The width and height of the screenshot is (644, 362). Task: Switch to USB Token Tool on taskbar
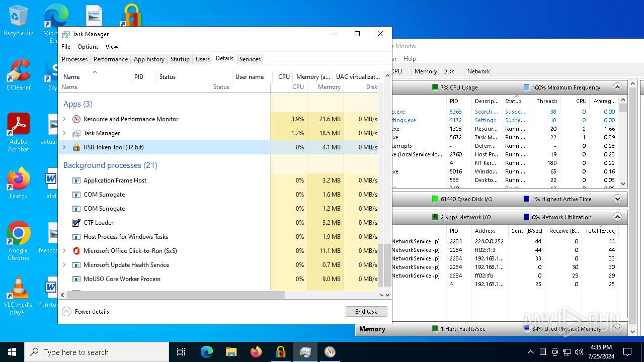click(x=280, y=352)
